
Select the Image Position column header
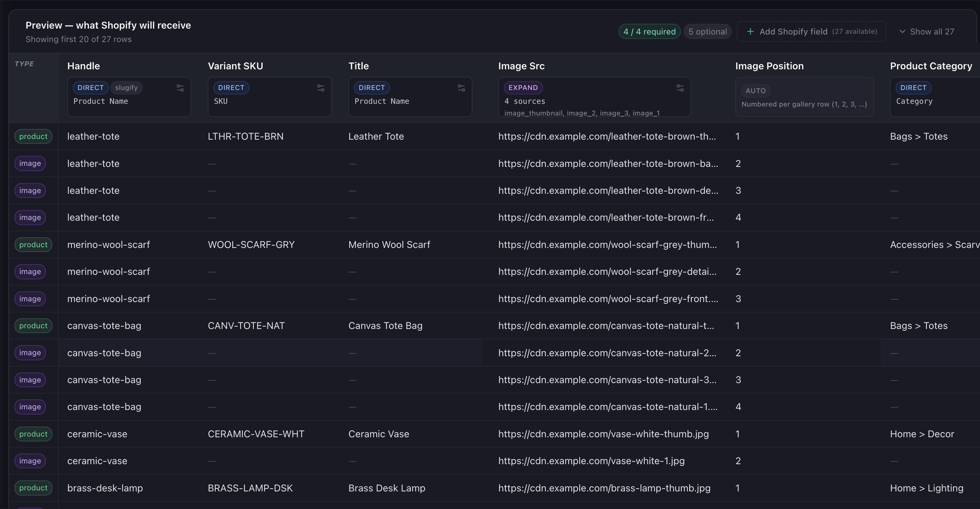click(769, 66)
